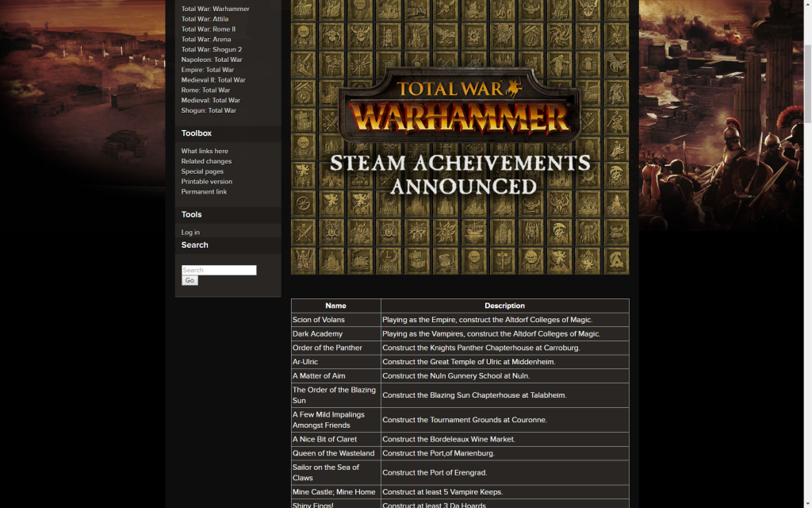Open Napoleon: Total War page
Image resolution: width=812 pixels, height=508 pixels.
point(211,60)
